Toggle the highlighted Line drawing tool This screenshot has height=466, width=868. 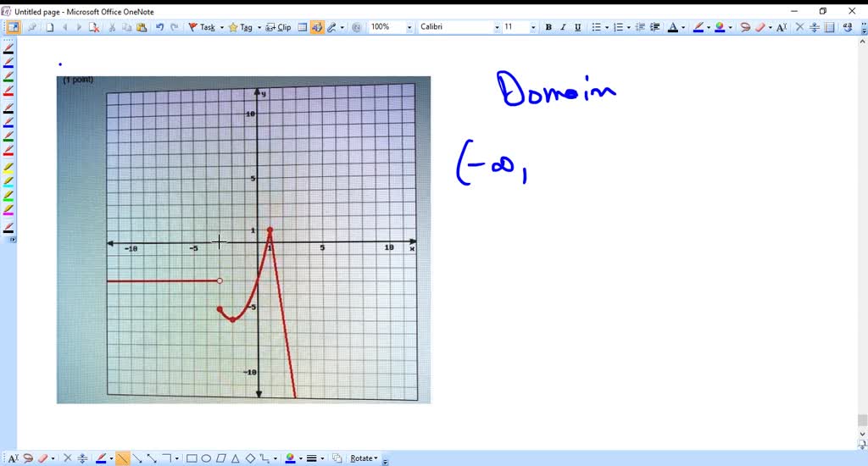(x=122, y=458)
